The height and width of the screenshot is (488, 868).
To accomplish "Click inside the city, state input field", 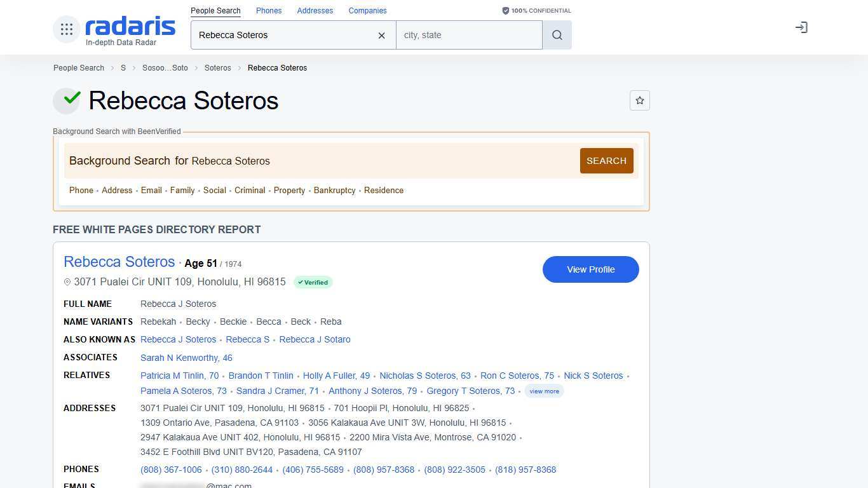I will pyautogui.click(x=469, y=35).
